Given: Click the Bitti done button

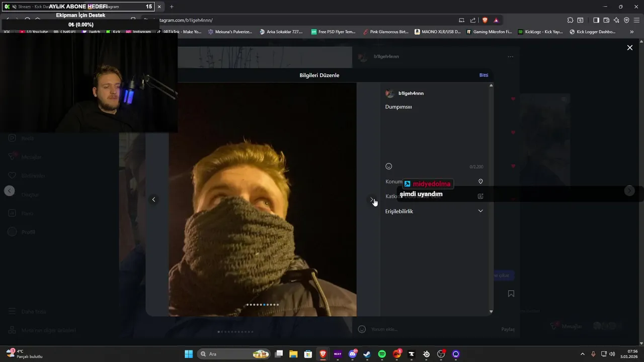Looking at the screenshot, I should click(484, 75).
